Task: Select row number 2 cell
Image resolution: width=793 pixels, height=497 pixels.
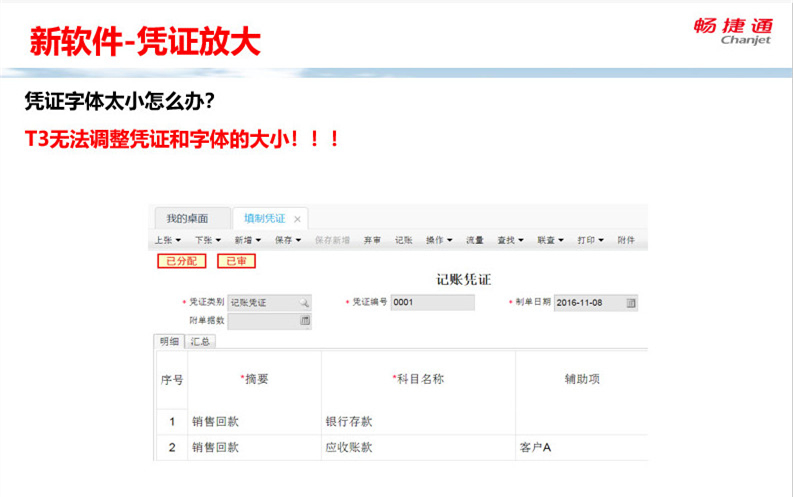Action: point(172,447)
